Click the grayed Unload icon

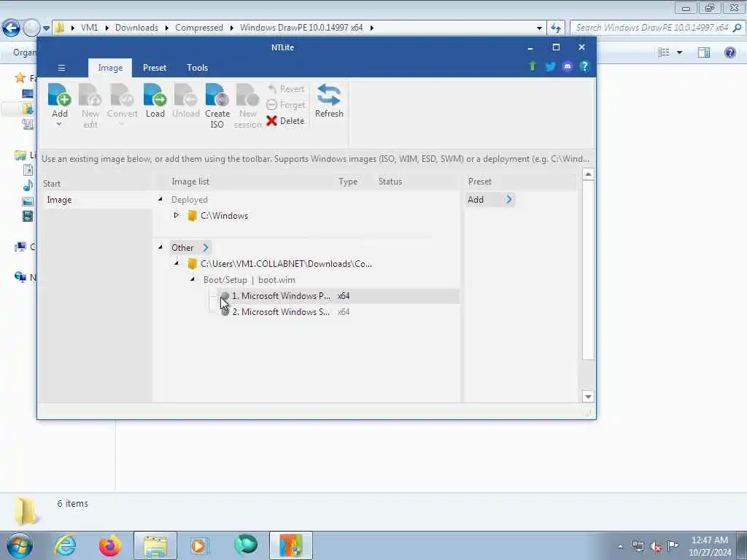[x=185, y=95]
